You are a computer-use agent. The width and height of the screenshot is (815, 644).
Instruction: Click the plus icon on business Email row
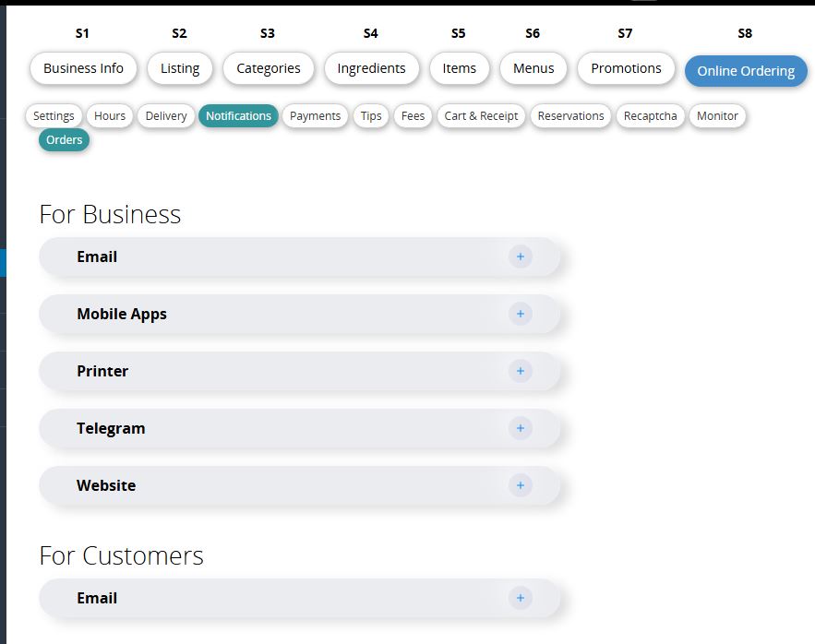520,256
